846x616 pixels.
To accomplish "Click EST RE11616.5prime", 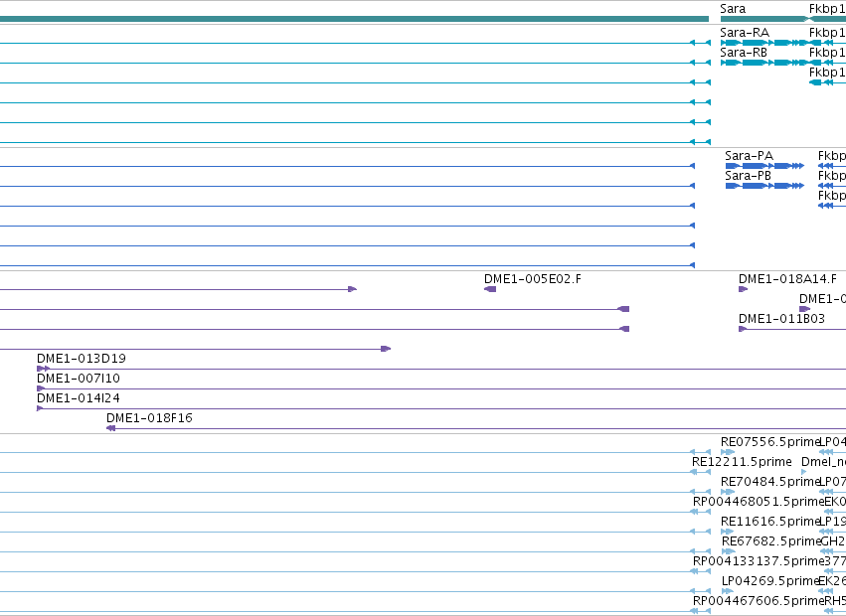I will pos(728,532).
